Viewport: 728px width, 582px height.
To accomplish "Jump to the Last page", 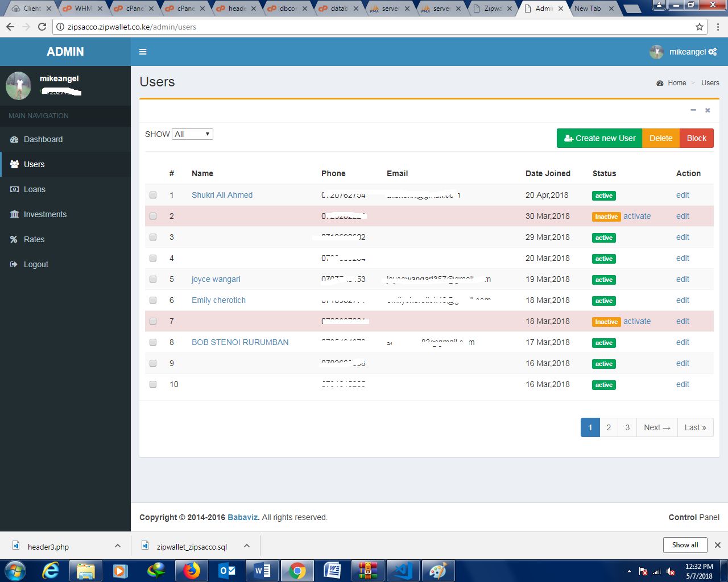I will click(695, 427).
